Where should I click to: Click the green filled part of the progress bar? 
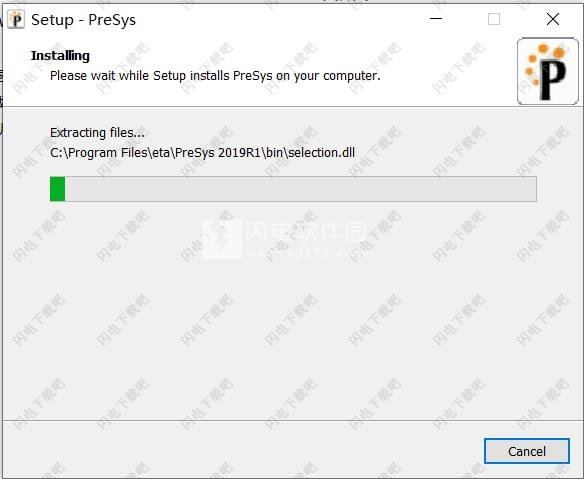point(57,189)
